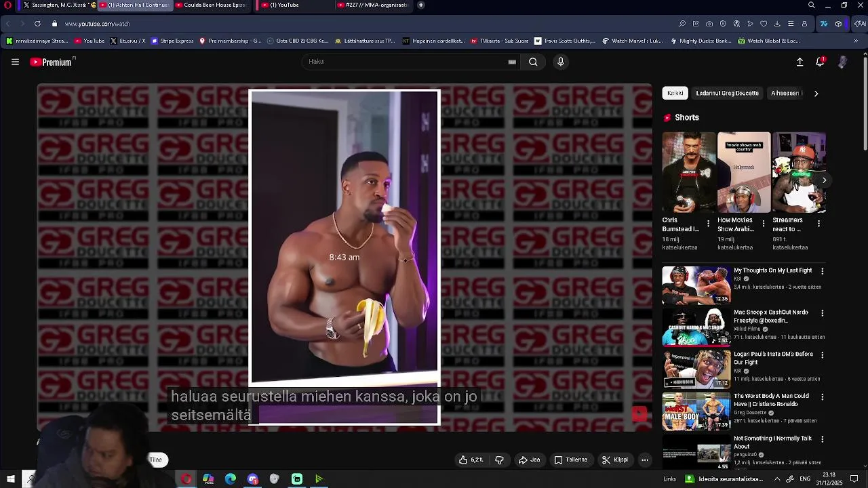Add page to bookmarks heart icon

tap(764, 24)
